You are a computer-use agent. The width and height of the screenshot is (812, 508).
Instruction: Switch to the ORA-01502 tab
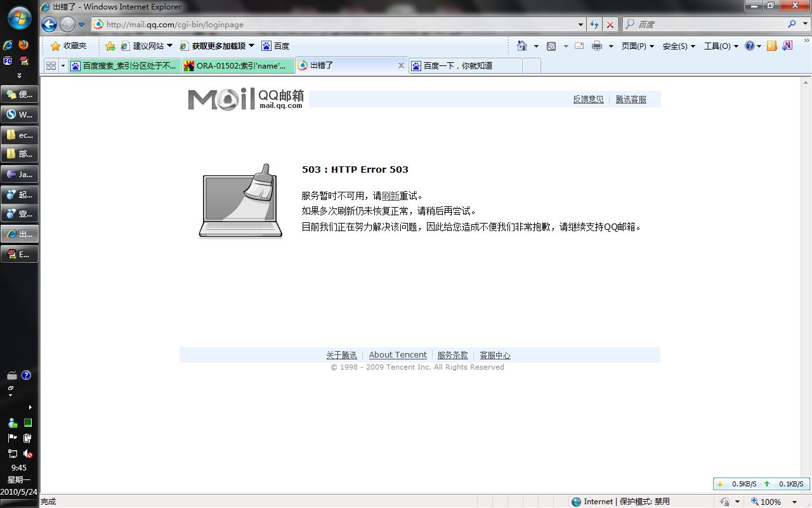pyautogui.click(x=238, y=65)
